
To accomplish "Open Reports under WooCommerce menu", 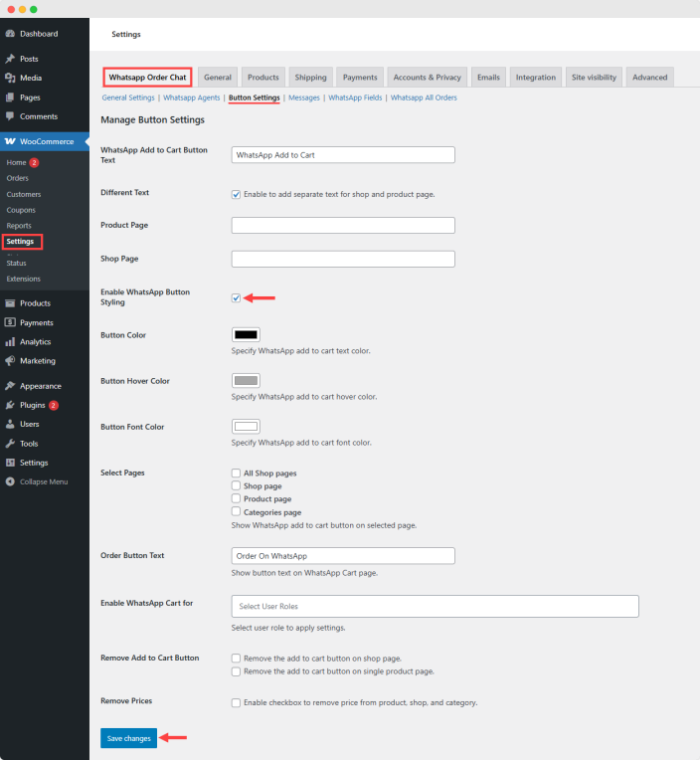I will (x=19, y=226).
